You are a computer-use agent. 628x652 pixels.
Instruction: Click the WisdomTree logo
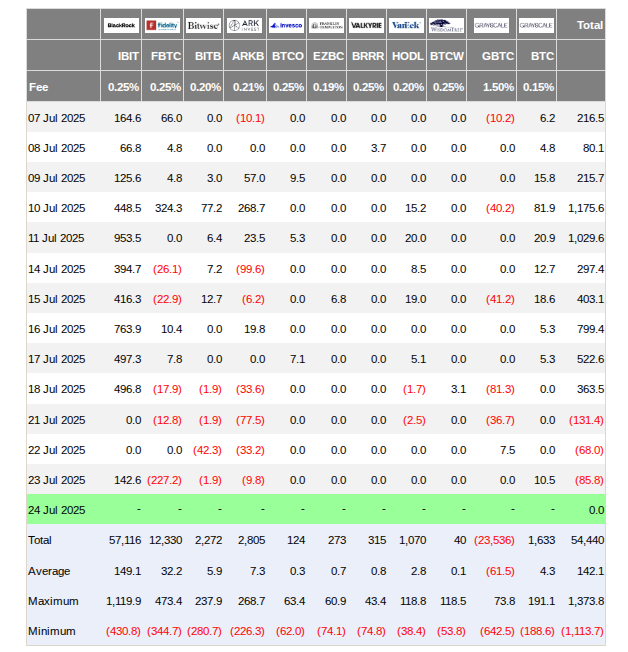[x=446, y=25]
